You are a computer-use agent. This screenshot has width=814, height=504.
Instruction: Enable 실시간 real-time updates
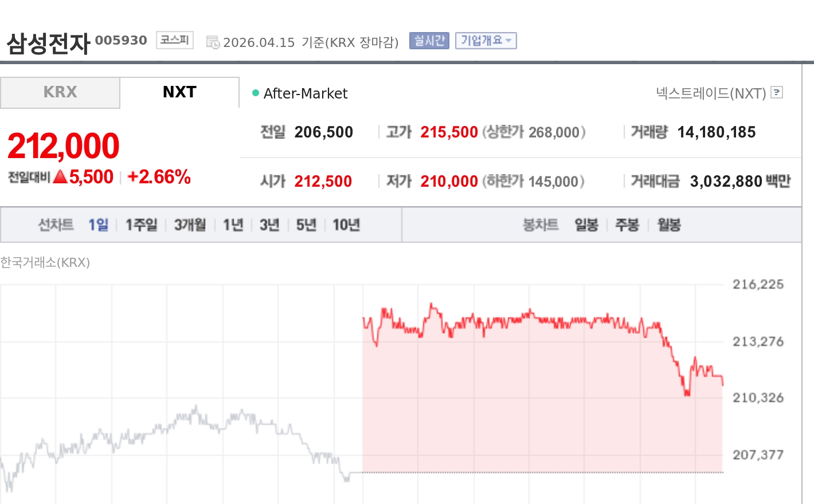(428, 40)
